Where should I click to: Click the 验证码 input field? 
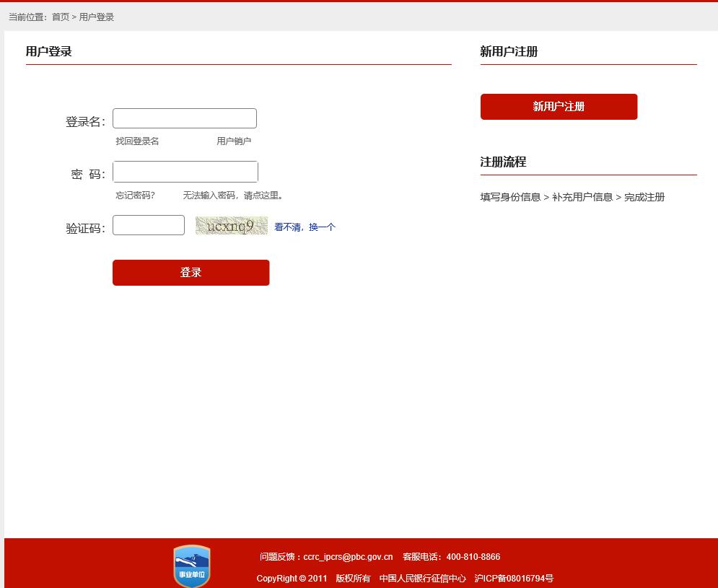[148, 225]
